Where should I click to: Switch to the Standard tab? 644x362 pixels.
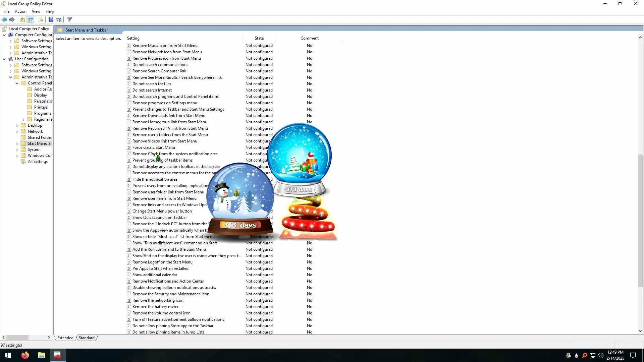click(x=87, y=338)
